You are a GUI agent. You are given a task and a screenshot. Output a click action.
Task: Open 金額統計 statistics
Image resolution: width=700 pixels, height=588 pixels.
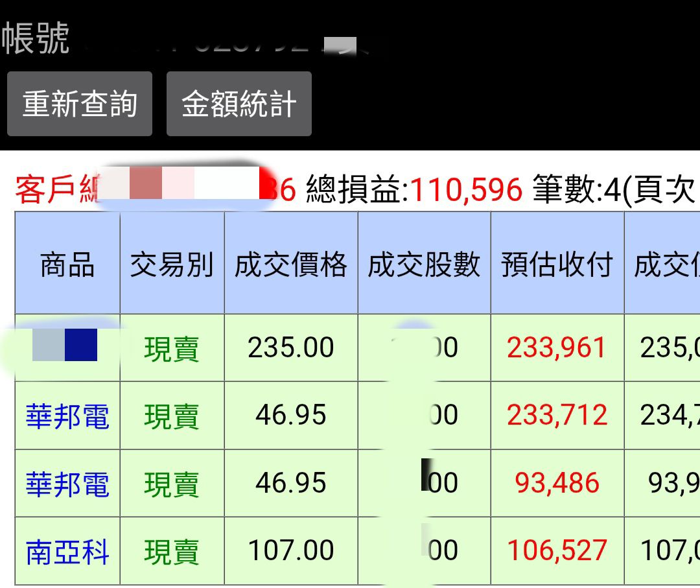click(239, 104)
